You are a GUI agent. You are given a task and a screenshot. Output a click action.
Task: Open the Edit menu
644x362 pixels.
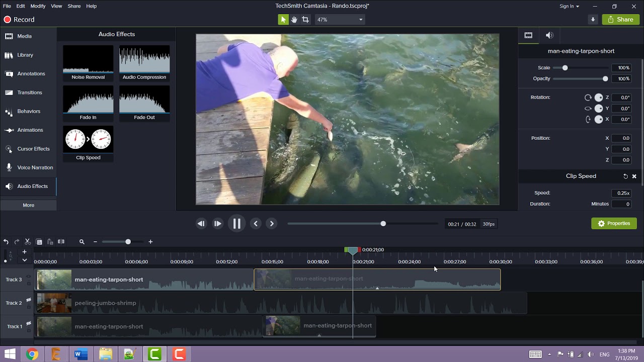point(21,6)
